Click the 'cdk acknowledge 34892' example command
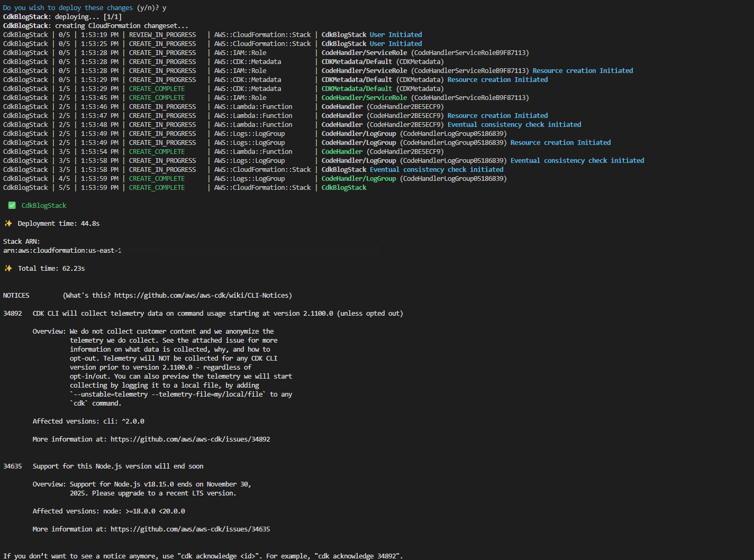 coord(358,556)
